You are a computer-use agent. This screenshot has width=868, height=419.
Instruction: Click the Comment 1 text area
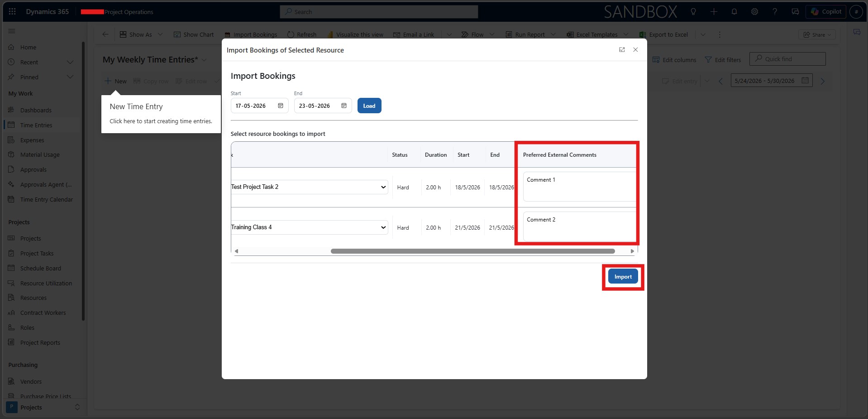coord(580,187)
